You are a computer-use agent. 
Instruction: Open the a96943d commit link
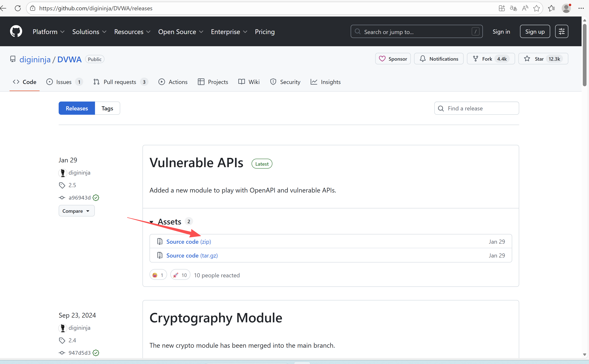tap(79, 198)
